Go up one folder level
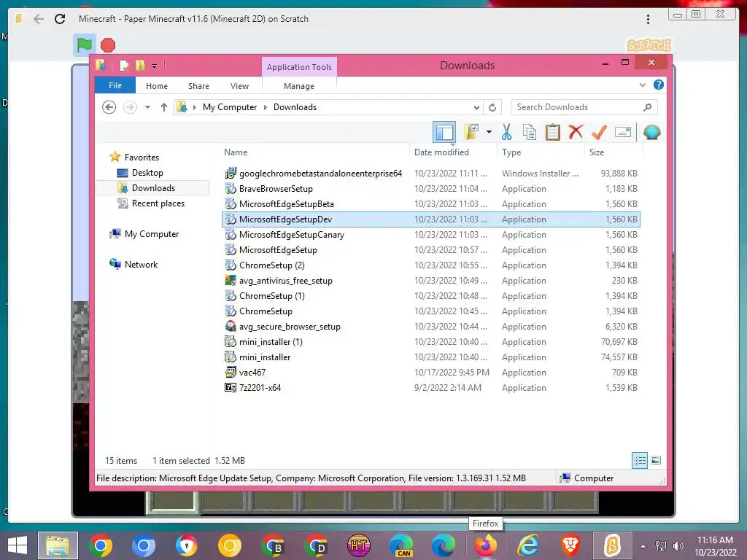 click(164, 107)
